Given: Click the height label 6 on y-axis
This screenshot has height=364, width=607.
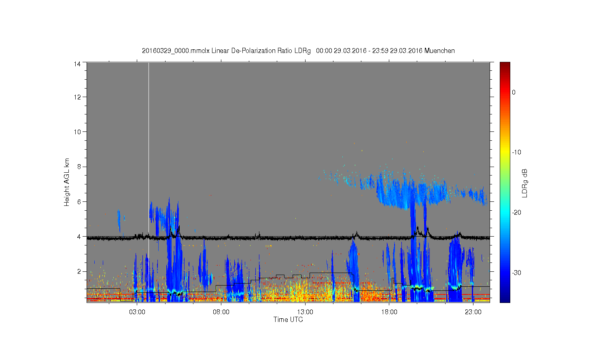Looking at the screenshot, I should (x=79, y=201).
